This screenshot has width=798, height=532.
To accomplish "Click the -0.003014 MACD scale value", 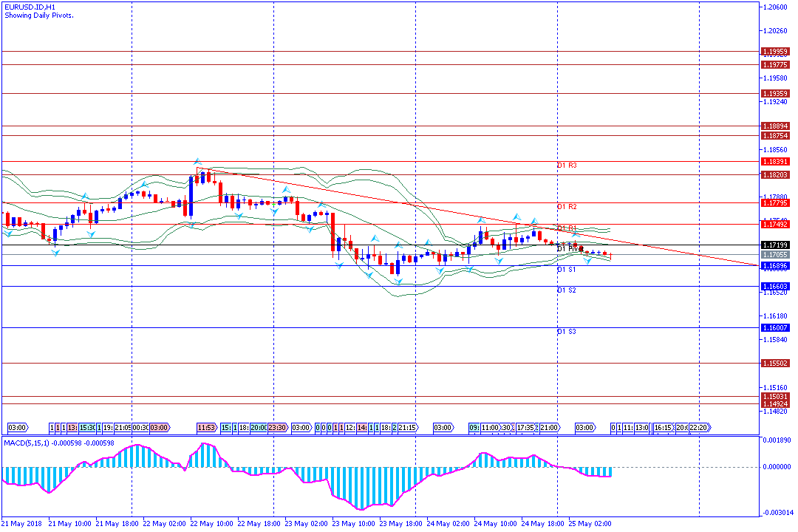I will tap(777, 512).
